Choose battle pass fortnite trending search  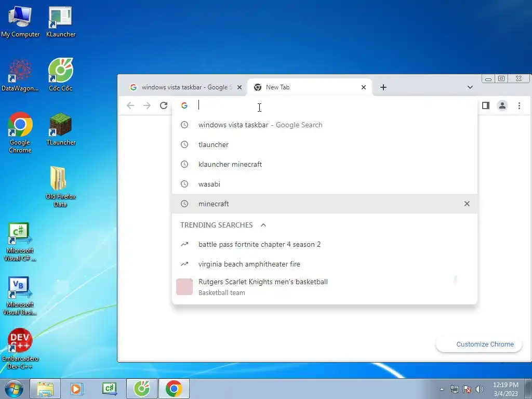tap(325, 244)
